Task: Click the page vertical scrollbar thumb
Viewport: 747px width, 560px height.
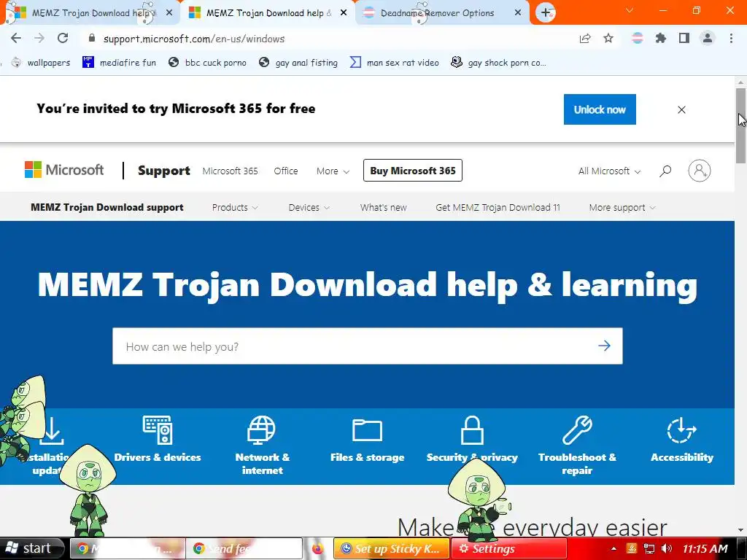Action: (x=741, y=125)
